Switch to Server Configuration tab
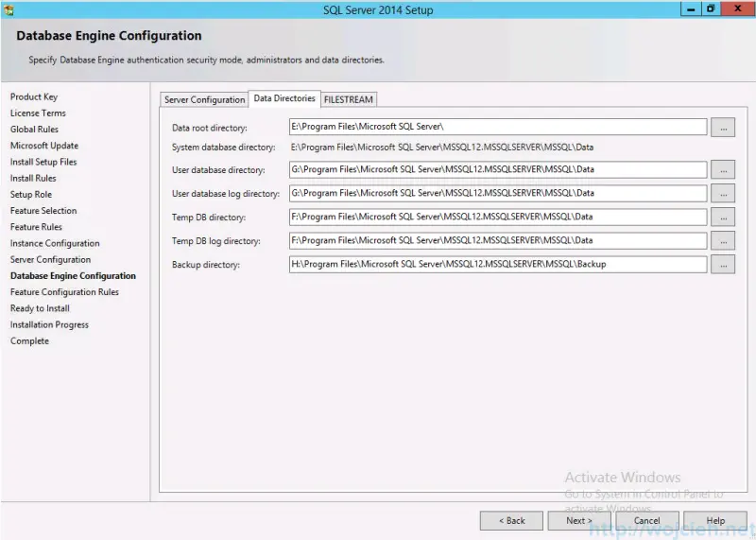Screen dimensions: 756x540 click(x=204, y=99)
